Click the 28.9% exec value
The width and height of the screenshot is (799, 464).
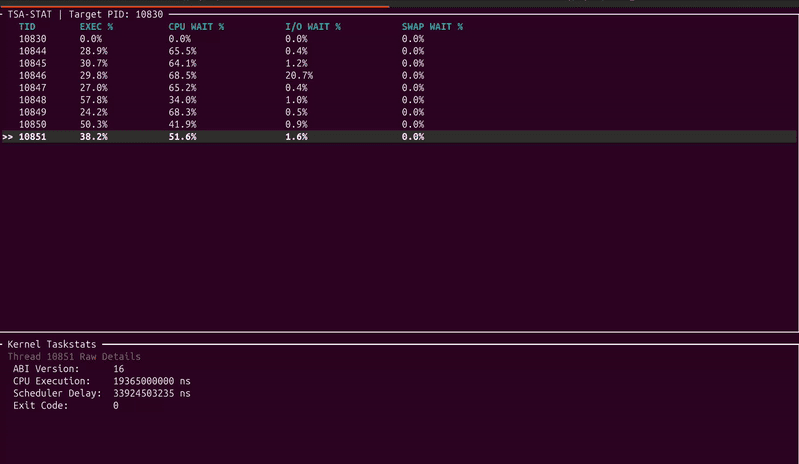pyautogui.click(x=93, y=51)
